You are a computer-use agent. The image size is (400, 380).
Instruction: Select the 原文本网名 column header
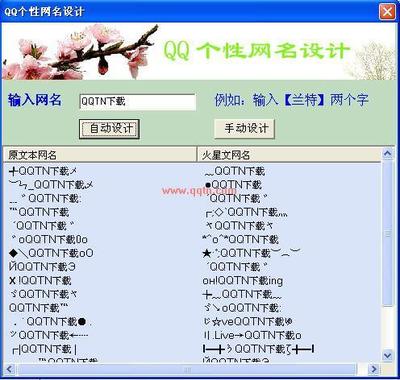coord(100,155)
